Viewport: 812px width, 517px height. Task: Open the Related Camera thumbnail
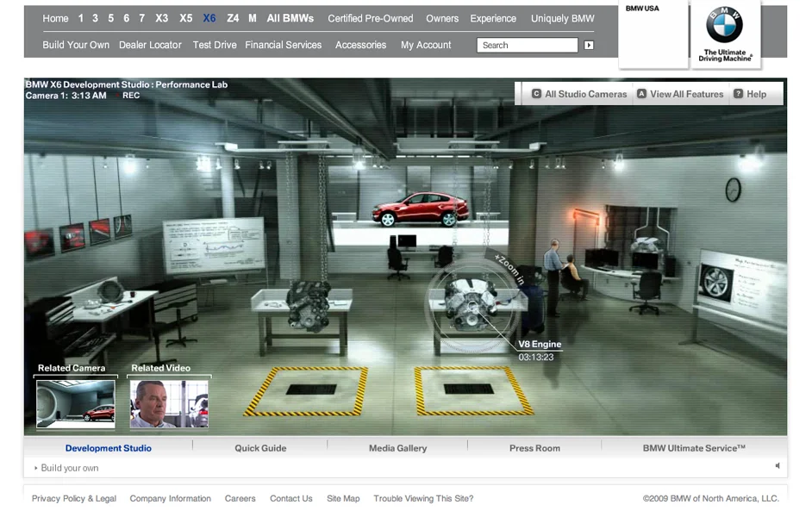pos(76,404)
